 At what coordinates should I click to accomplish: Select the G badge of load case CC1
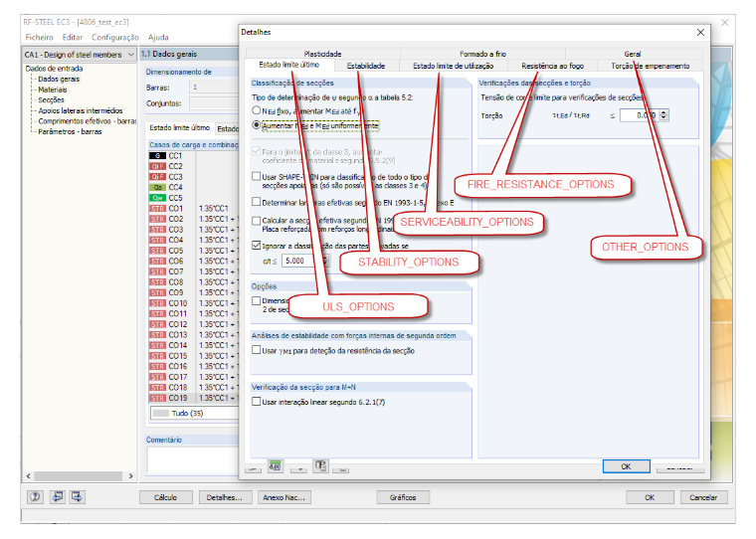coord(157,156)
